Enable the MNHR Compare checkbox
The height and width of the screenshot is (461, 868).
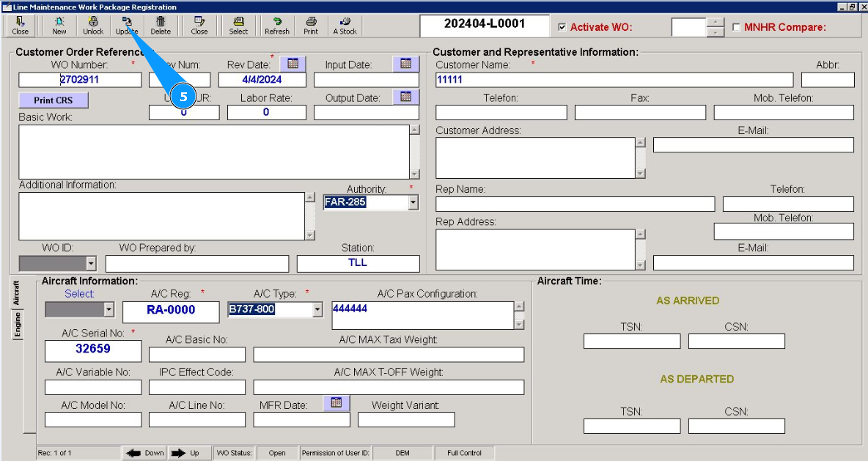(x=737, y=28)
